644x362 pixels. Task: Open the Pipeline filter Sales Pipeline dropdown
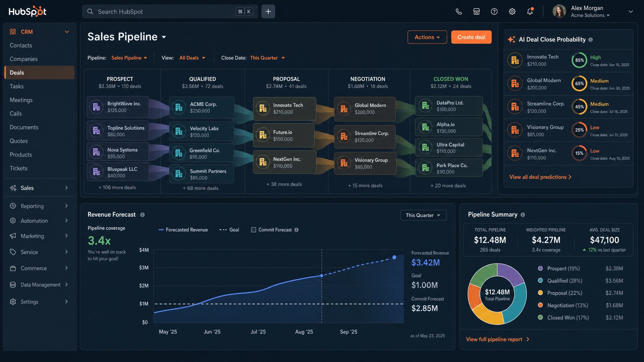[x=129, y=58]
